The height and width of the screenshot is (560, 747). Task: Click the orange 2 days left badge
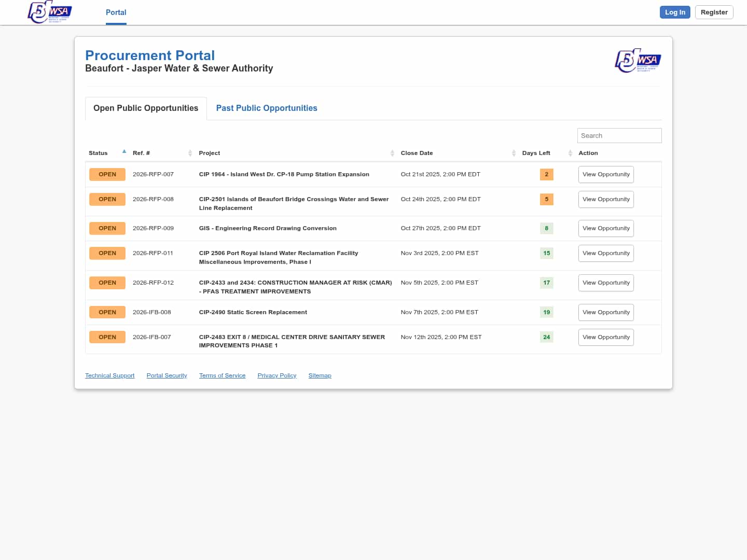(546, 175)
